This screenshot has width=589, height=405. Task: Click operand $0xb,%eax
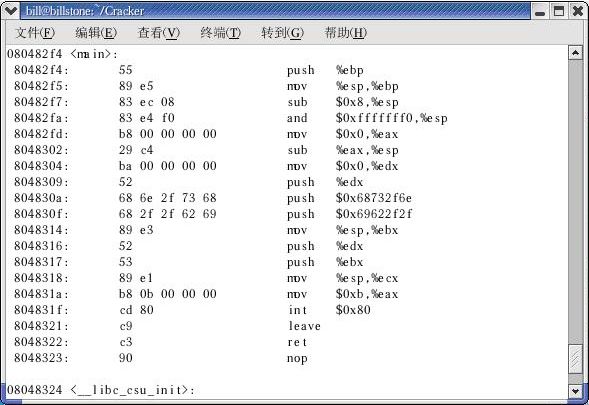pos(367,294)
